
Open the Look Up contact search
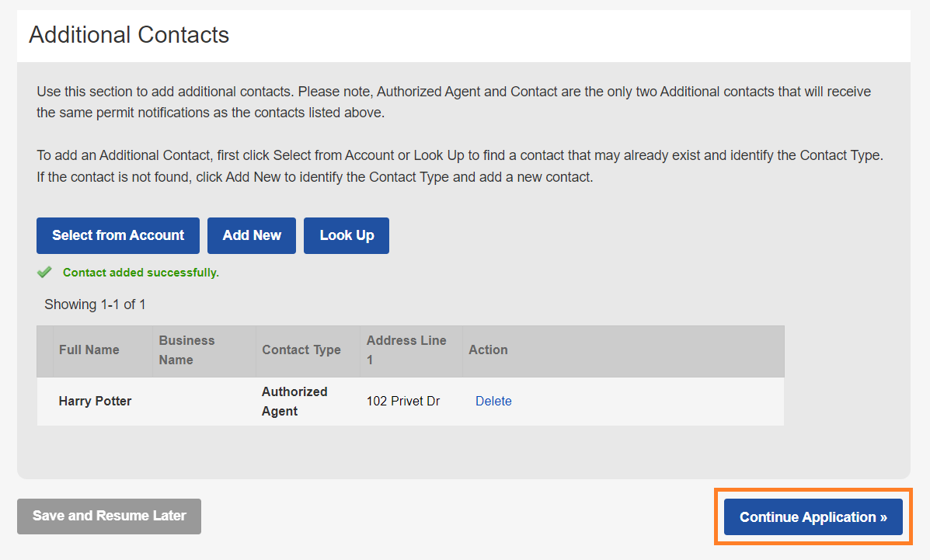point(347,235)
